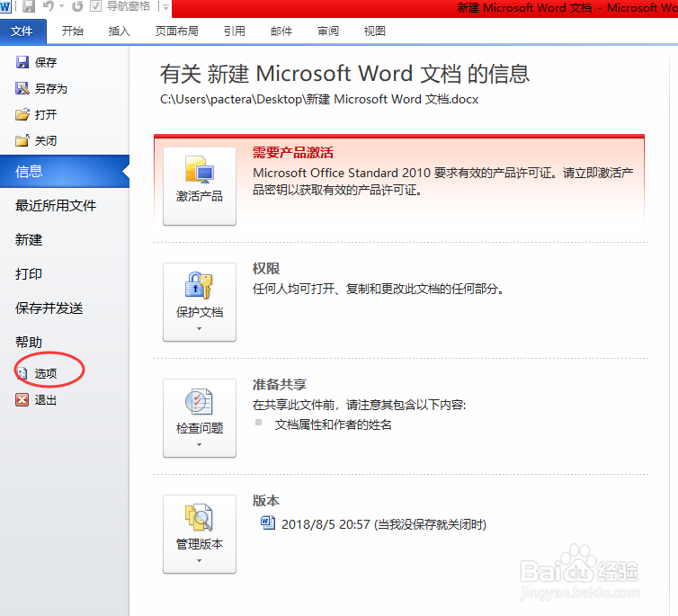This screenshot has height=616, width=678.
Task: Open the customize quick access toolbar dropdown
Action: [165, 6]
